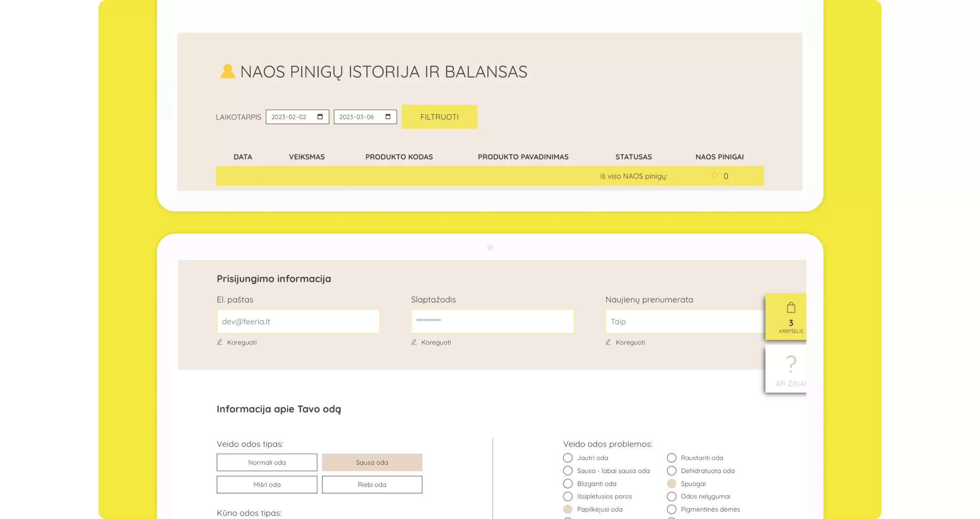Click the VEIKSMAS column header
The image size is (980, 519).
(307, 157)
